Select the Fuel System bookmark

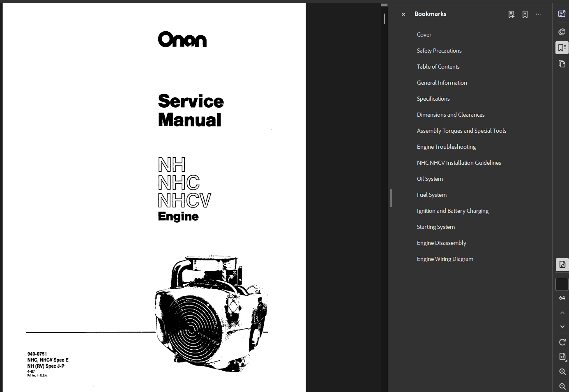coord(431,195)
